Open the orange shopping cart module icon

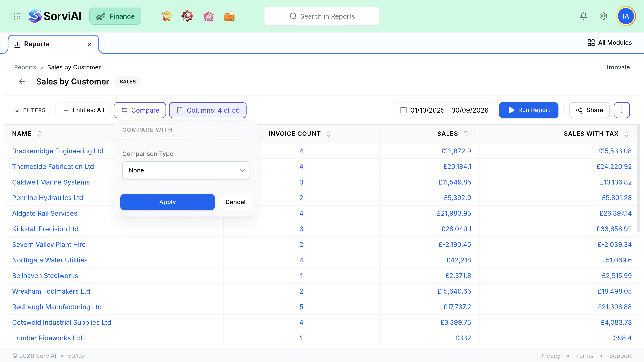coord(166,16)
